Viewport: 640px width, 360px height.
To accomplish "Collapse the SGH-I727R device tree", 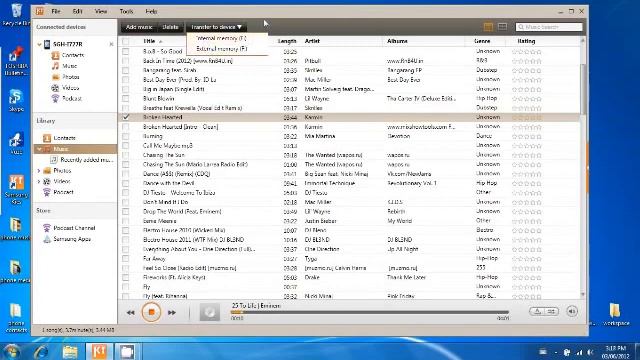I will point(39,44).
